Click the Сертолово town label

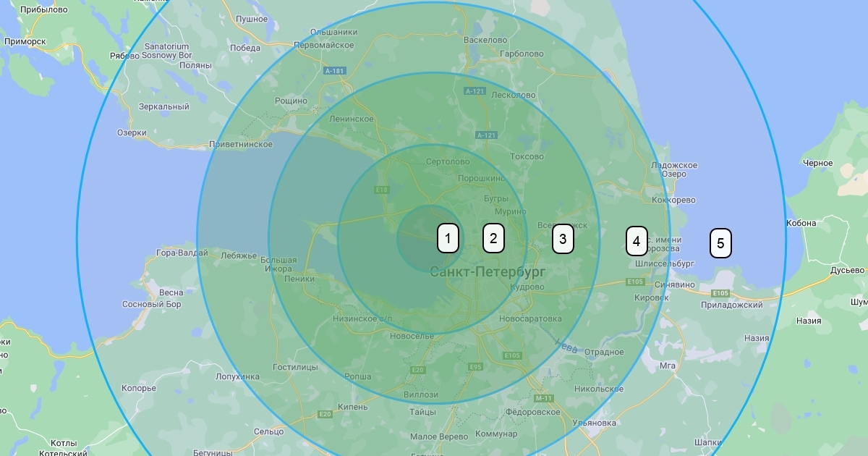[x=448, y=162]
